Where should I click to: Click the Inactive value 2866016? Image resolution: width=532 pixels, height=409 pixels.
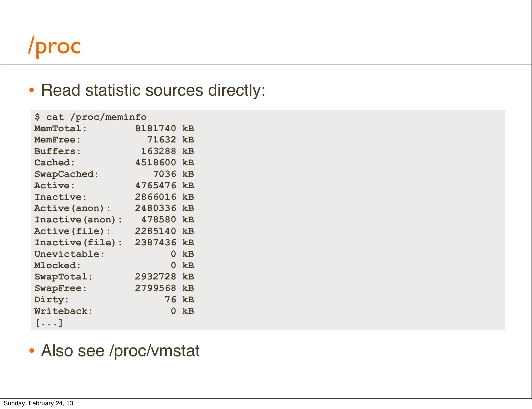pos(156,197)
